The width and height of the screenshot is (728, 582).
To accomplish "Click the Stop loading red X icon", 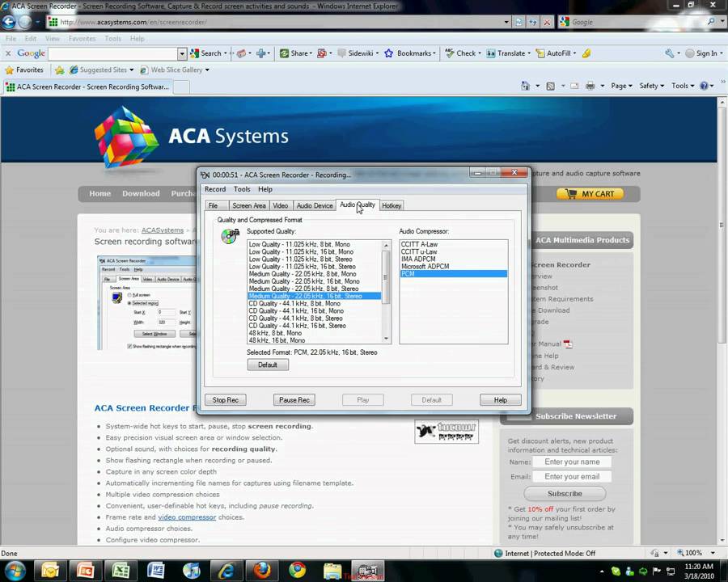I will [x=548, y=22].
